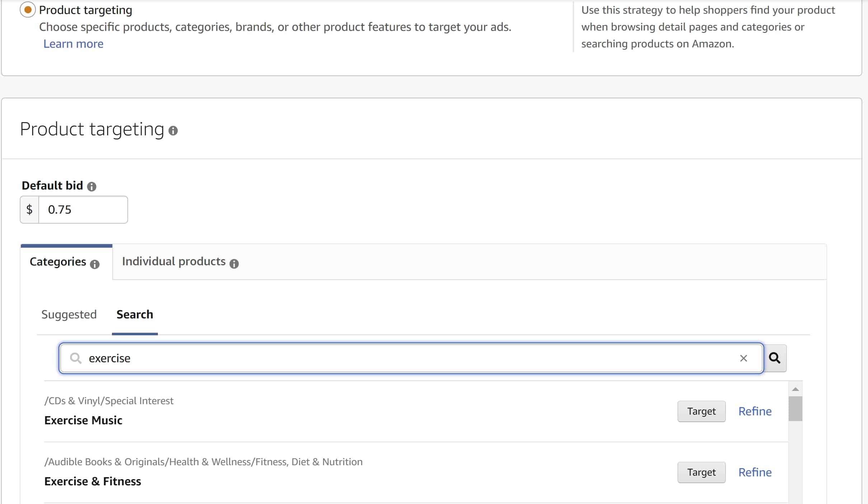Click the dollar sign prefix of the bid

[29, 210]
